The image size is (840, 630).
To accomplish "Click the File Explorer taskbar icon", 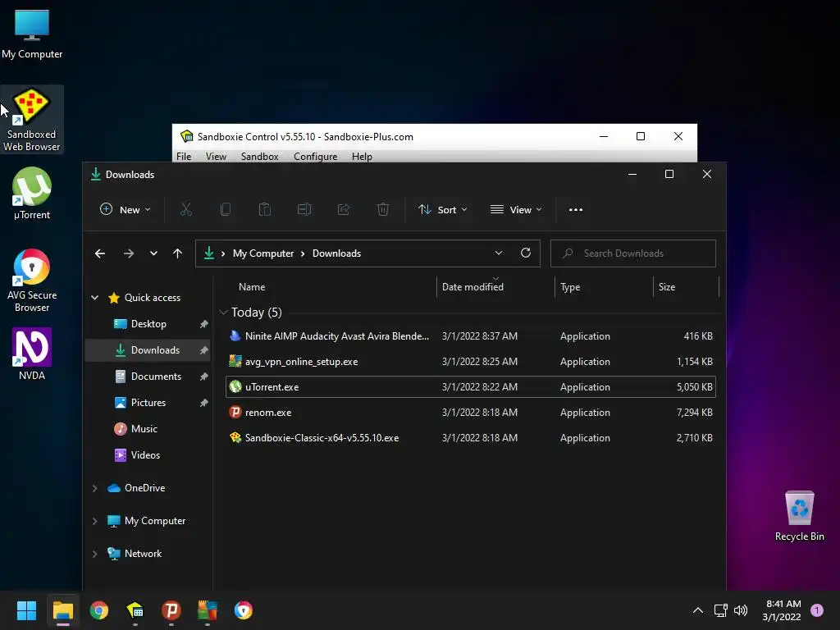I will pos(62,610).
